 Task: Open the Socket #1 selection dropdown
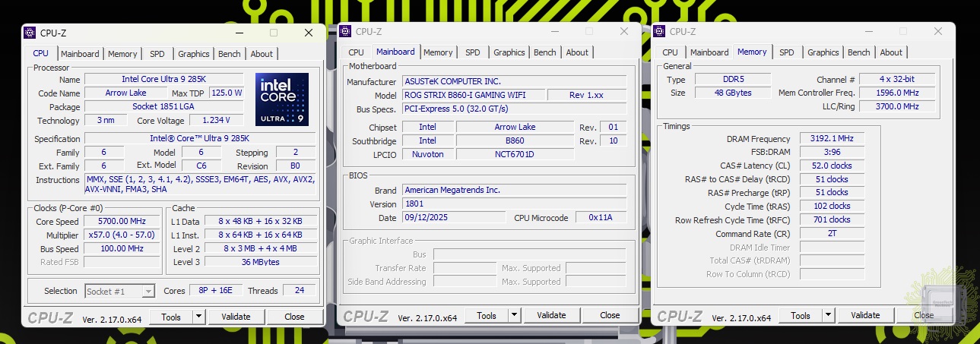(x=148, y=291)
